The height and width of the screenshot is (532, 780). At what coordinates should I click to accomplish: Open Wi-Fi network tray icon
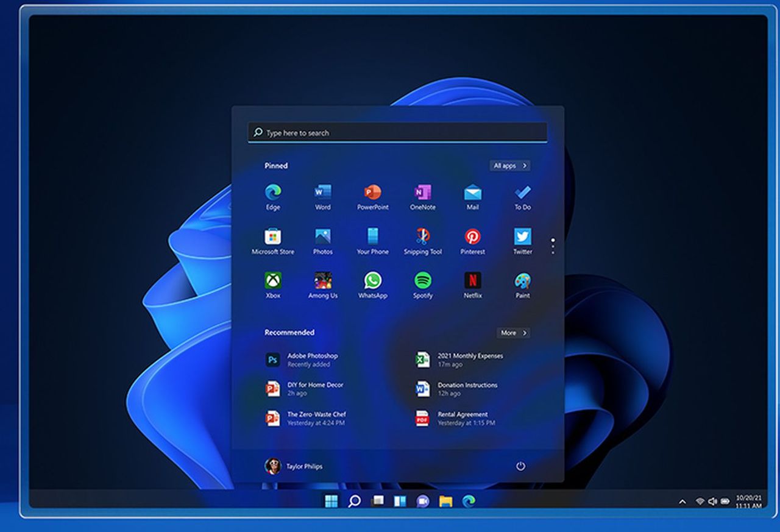point(700,502)
